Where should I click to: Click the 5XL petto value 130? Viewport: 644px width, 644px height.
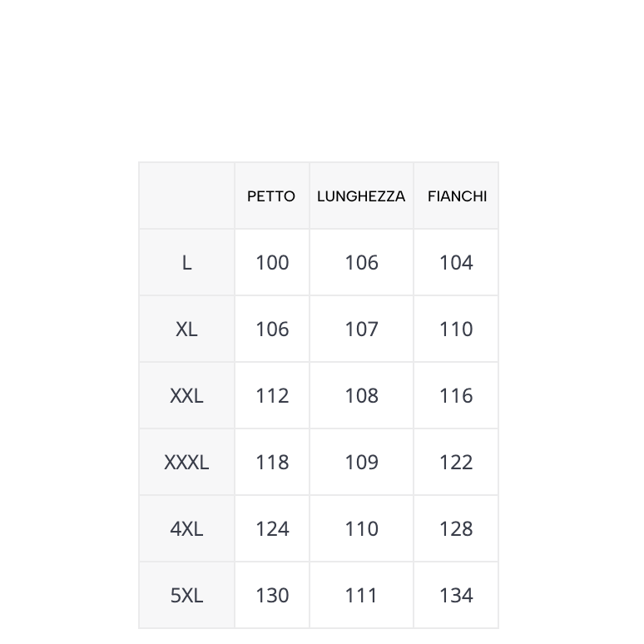(x=272, y=595)
